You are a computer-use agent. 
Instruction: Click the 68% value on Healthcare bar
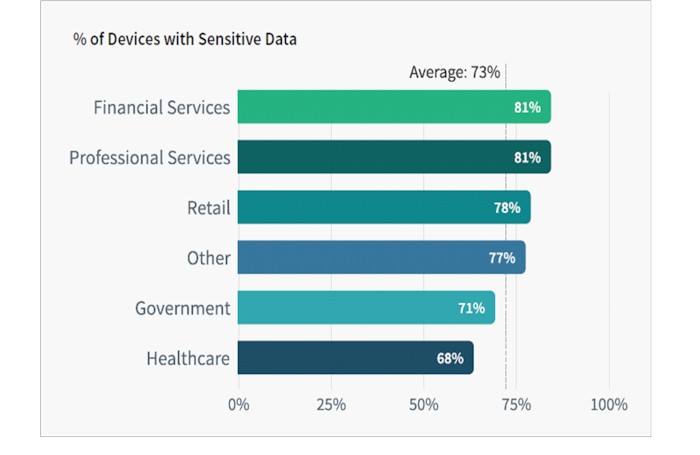click(x=450, y=358)
